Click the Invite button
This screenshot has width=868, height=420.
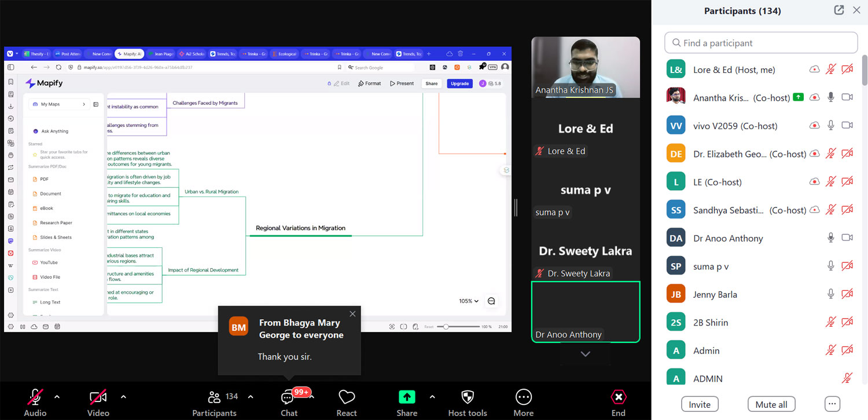coord(700,404)
